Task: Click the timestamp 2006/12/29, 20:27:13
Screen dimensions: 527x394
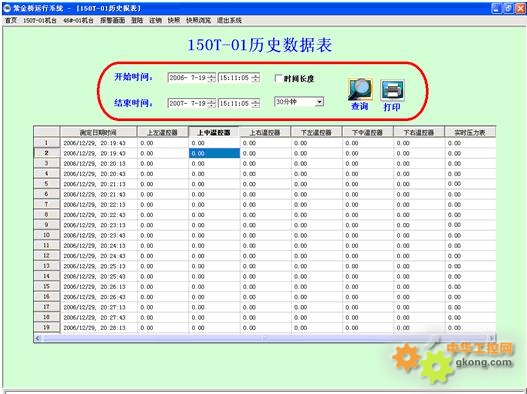Action: (94, 307)
